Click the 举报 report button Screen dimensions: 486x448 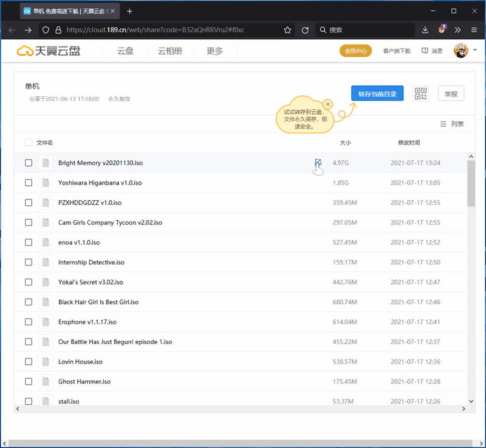[451, 94]
